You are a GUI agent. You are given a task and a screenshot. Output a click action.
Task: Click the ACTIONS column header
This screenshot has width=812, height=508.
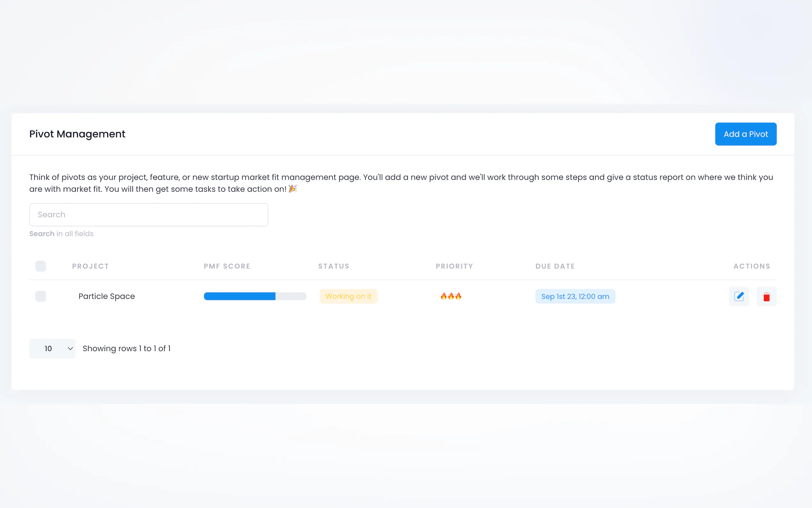[x=752, y=266]
